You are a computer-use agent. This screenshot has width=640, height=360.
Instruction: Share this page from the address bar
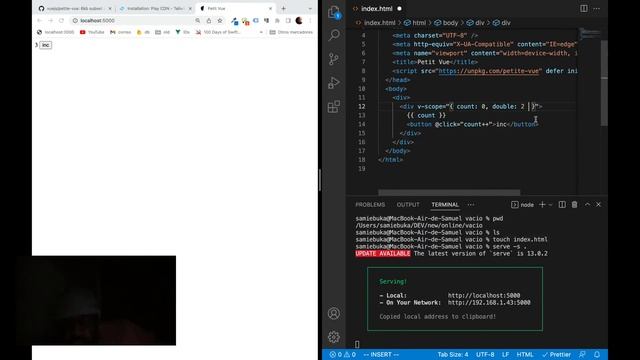(x=209, y=20)
